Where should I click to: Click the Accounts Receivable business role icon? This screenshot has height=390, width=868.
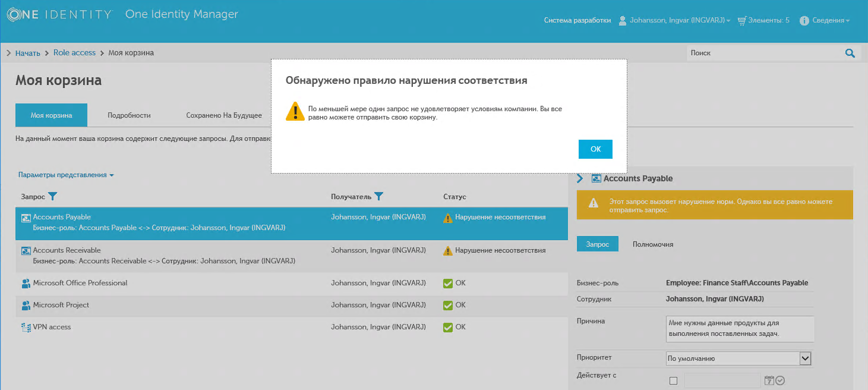tap(26, 251)
